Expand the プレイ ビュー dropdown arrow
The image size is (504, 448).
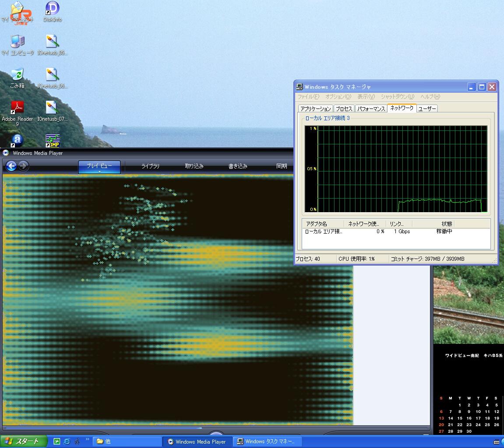tap(99, 171)
